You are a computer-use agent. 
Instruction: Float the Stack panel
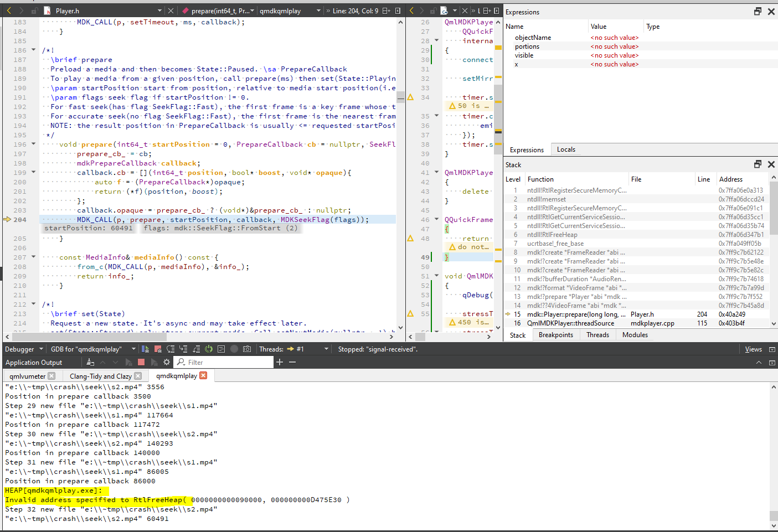point(758,164)
